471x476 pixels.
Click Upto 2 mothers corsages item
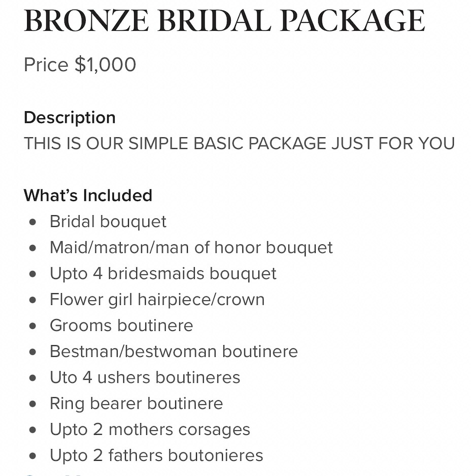point(150,429)
